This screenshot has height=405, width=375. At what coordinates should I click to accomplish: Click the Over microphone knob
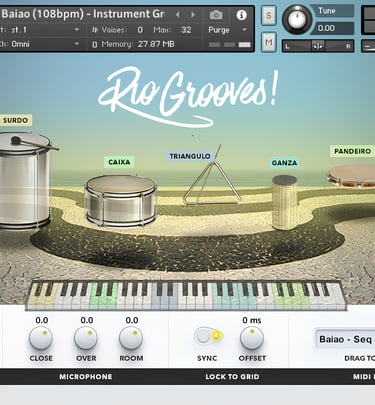point(86,339)
